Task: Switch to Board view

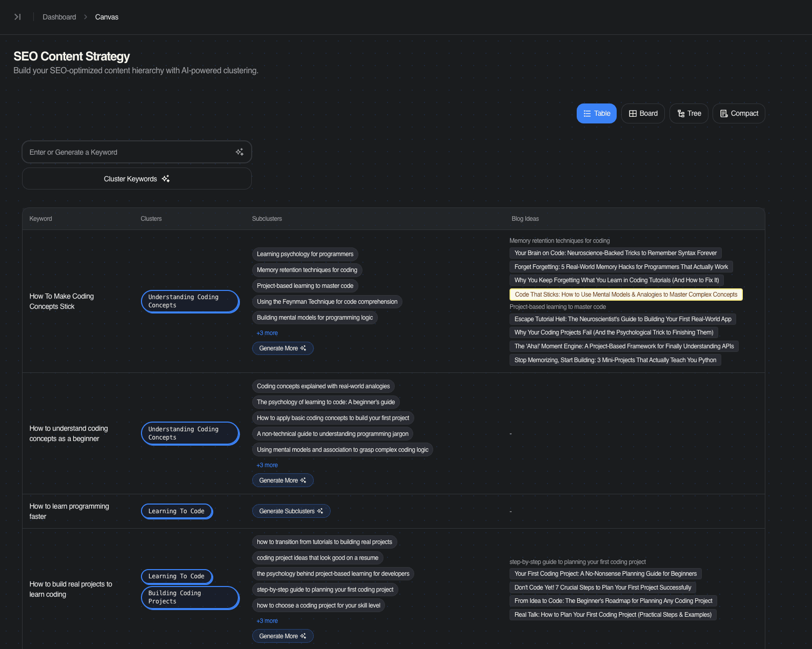Action: tap(643, 114)
